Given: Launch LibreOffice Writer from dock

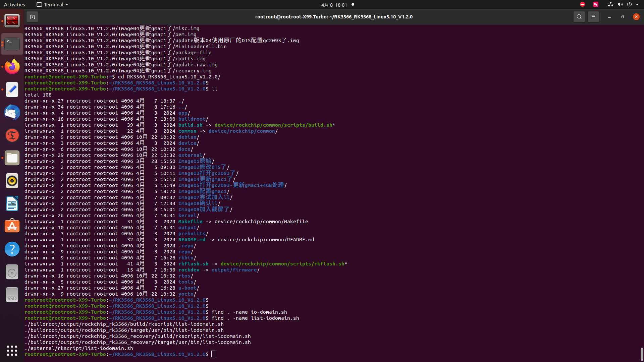Looking at the screenshot, I should pyautogui.click(x=12, y=203).
